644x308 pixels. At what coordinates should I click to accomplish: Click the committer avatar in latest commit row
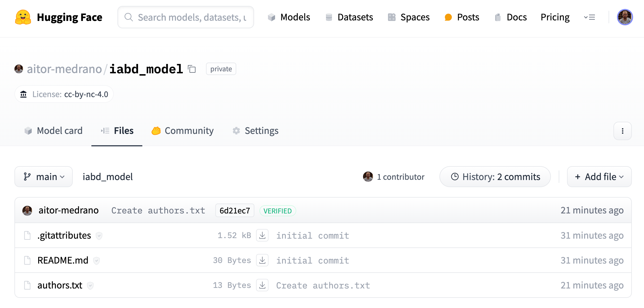pos(27,211)
